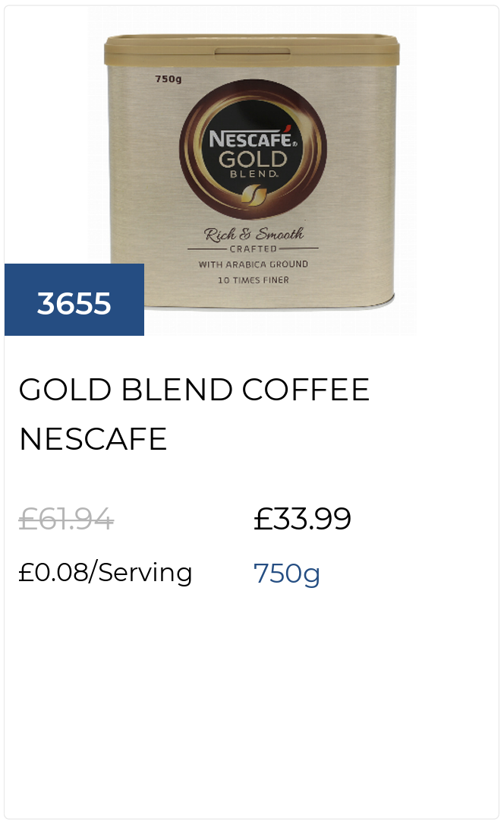Click the tan lid of the coffee tin
This screenshot has height=825, width=504.
(252, 50)
